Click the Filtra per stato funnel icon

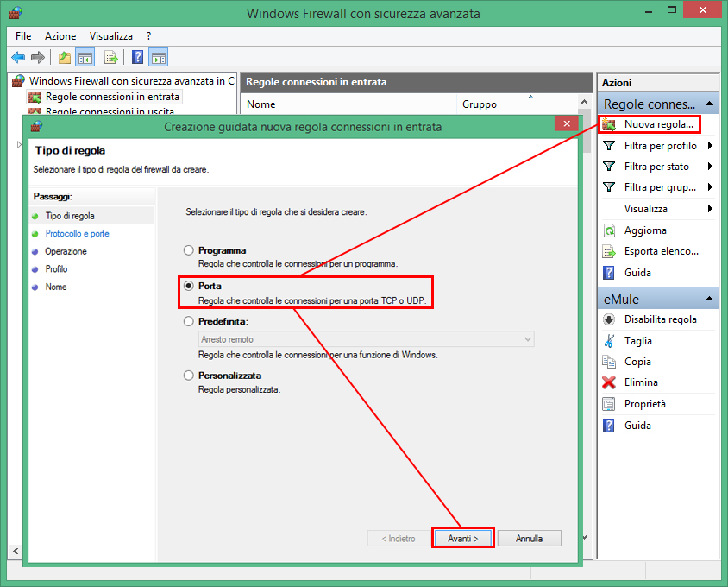pyautogui.click(x=609, y=167)
